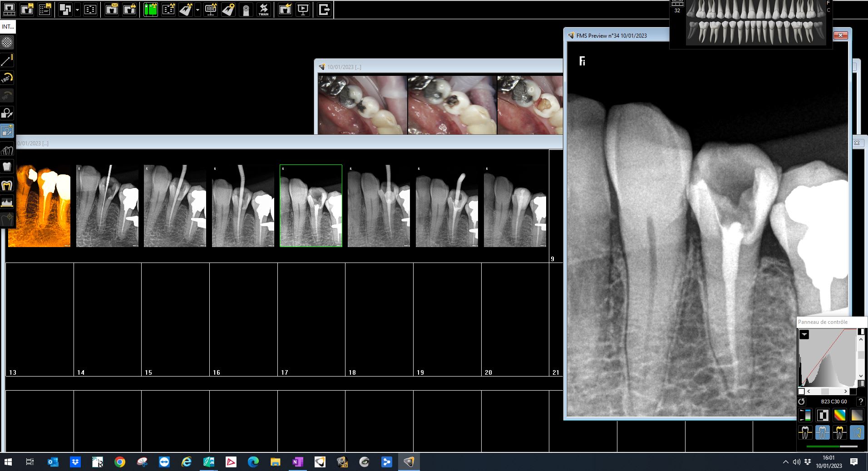Click the print image icon in toolbar
This screenshot has height=471, width=868.
pos(129,10)
